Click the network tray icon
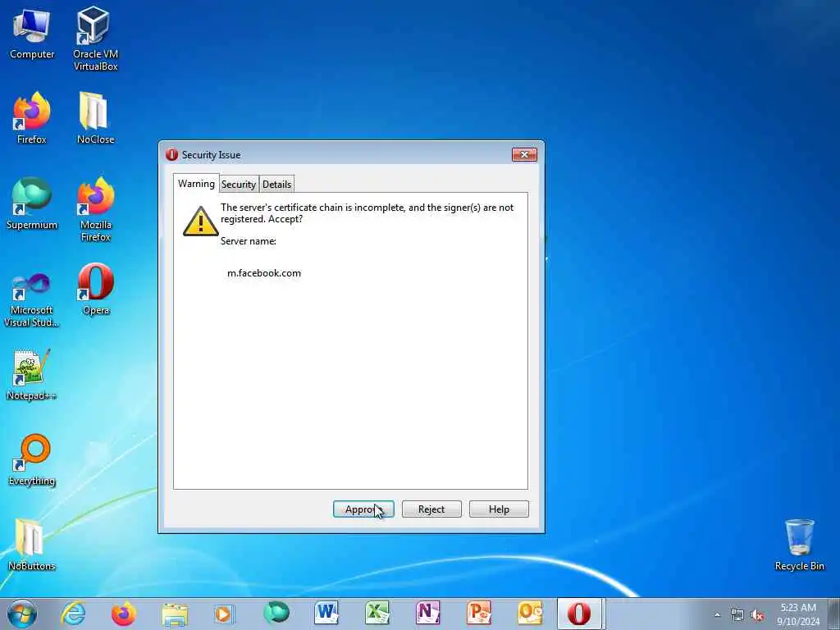This screenshot has width=840, height=630. point(737,615)
